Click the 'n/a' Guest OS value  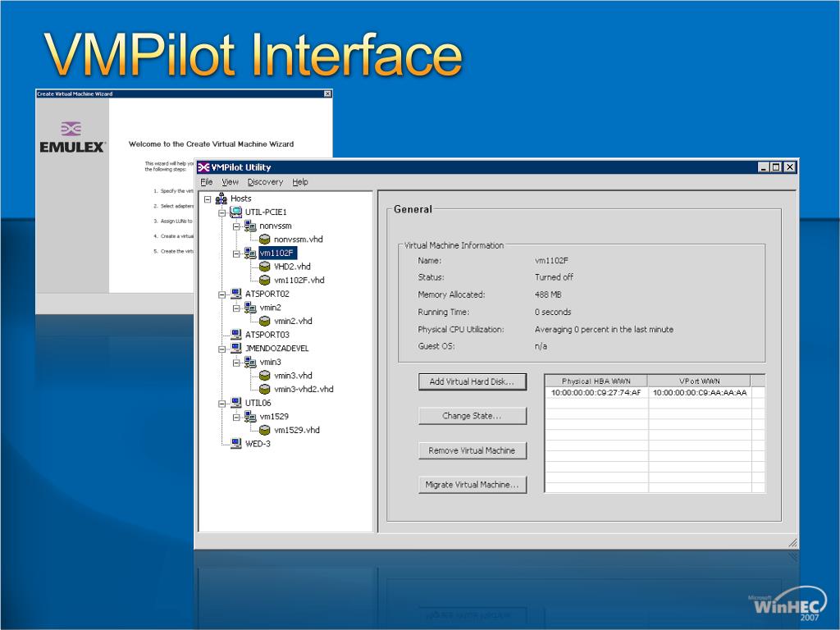tap(541, 346)
